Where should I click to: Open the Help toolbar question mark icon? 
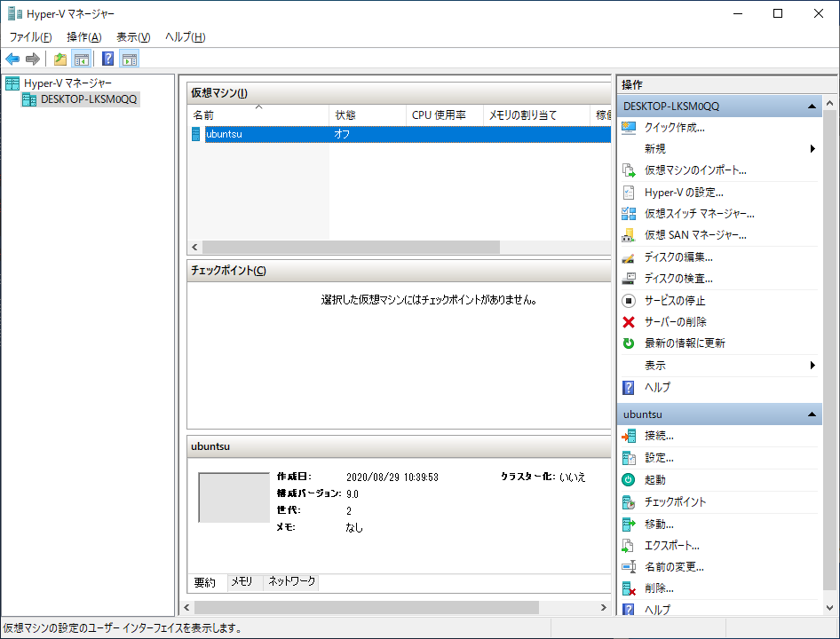pyautogui.click(x=107, y=59)
